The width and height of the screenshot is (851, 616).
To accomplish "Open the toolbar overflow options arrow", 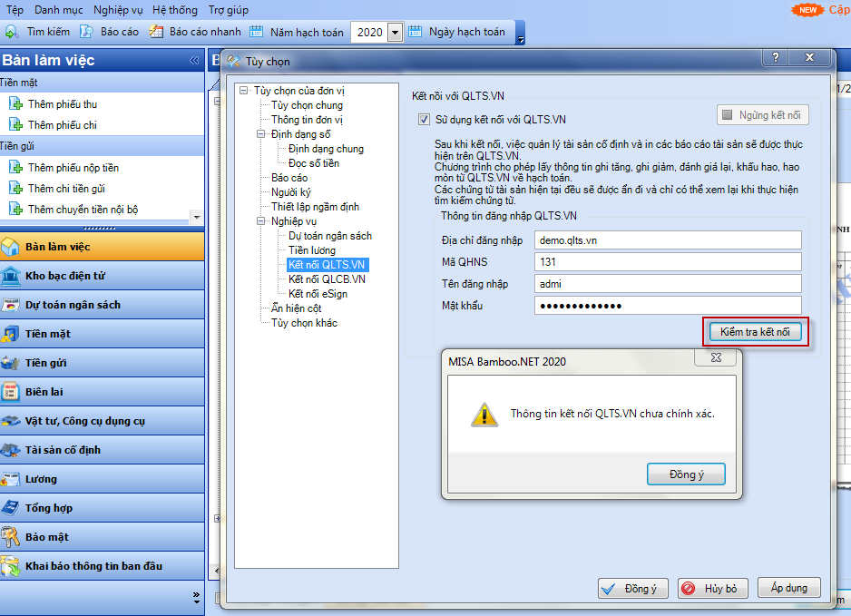I will 521,38.
